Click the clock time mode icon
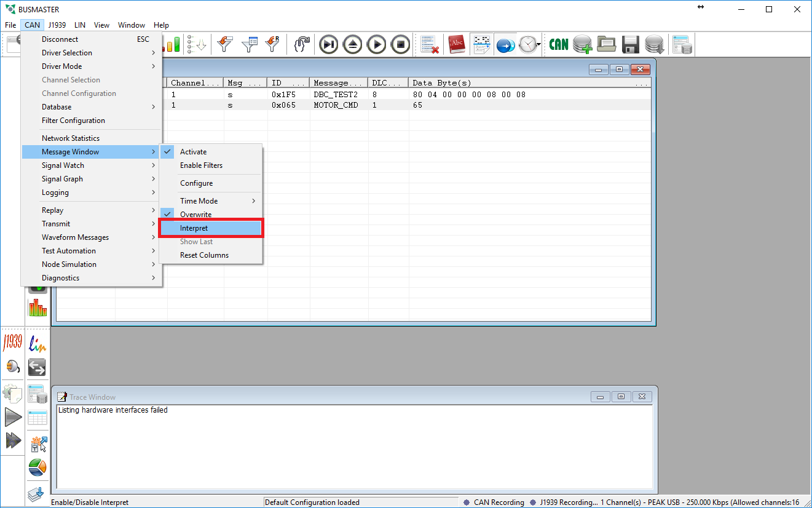The height and width of the screenshot is (508, 812). point(527,44)
